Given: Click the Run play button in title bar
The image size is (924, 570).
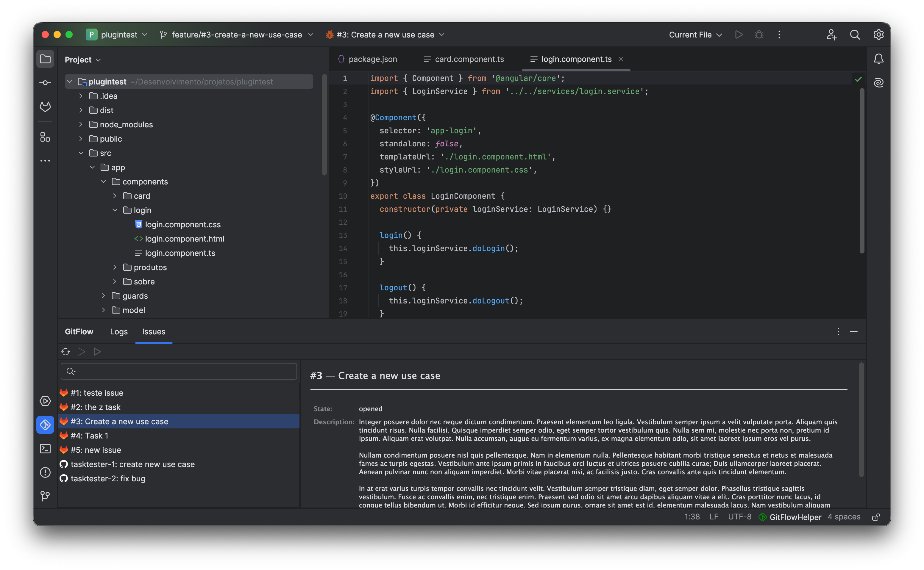Looking at the screenshot, I should click(x=739, y=35).
